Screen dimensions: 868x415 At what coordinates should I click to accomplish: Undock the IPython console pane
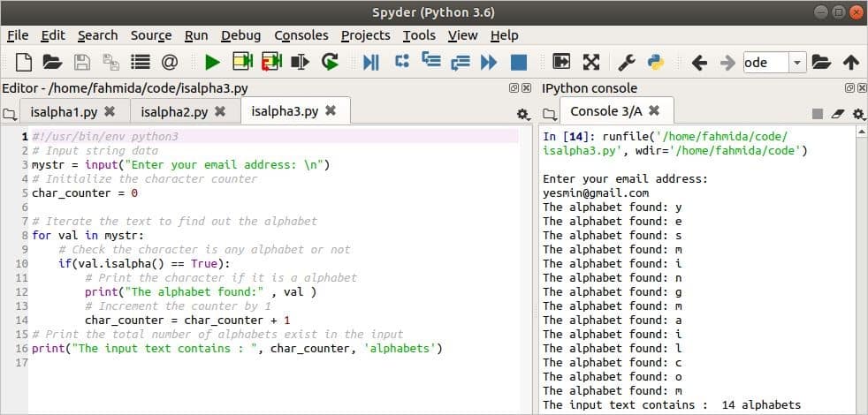pos(849,88)
